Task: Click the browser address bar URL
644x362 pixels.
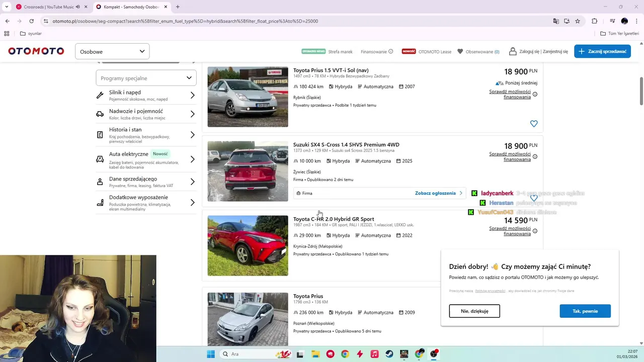Action: click(185, 21)
